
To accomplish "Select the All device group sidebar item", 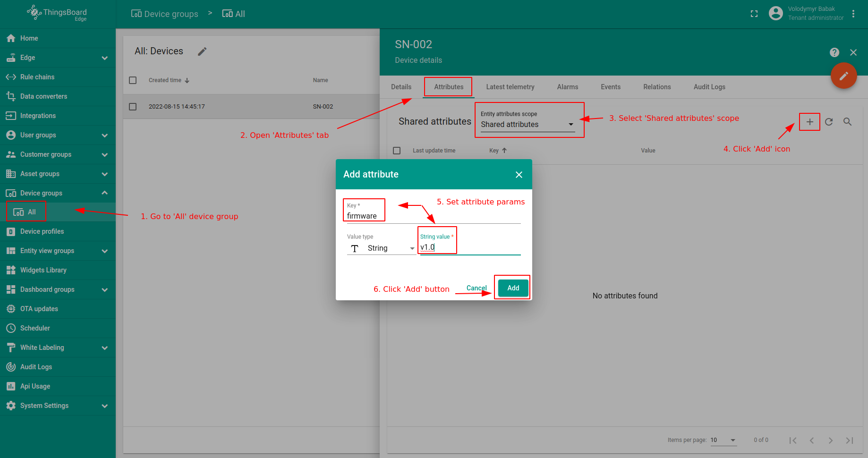I will 58,212.
